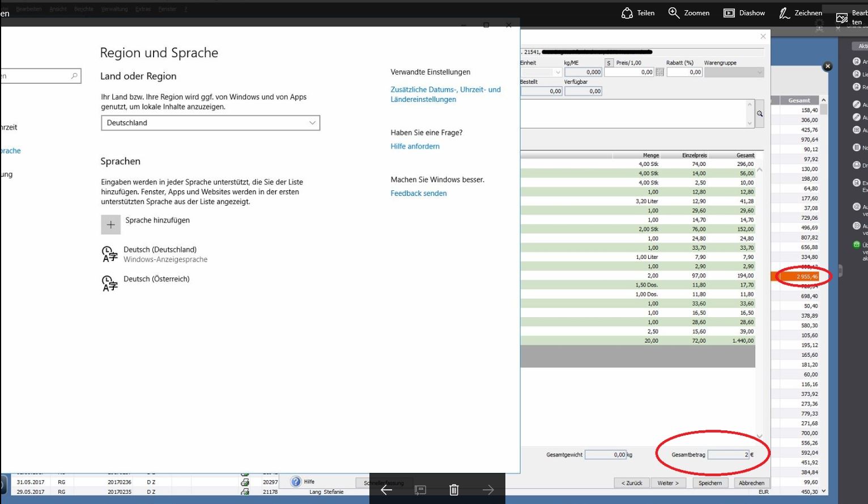Viewport: 868px width, 504px height.
Task: Click the blue Hilfe question mark icon
Action: (x=296, y=482)
